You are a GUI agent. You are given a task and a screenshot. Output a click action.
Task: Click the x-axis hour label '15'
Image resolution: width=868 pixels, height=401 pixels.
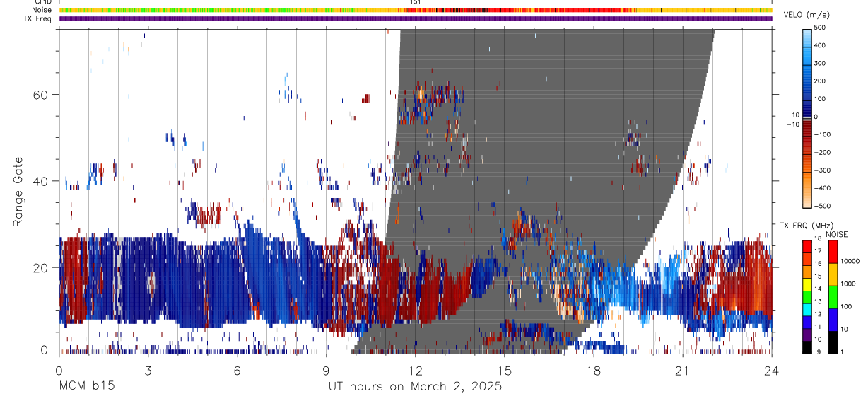pos(505,370)
